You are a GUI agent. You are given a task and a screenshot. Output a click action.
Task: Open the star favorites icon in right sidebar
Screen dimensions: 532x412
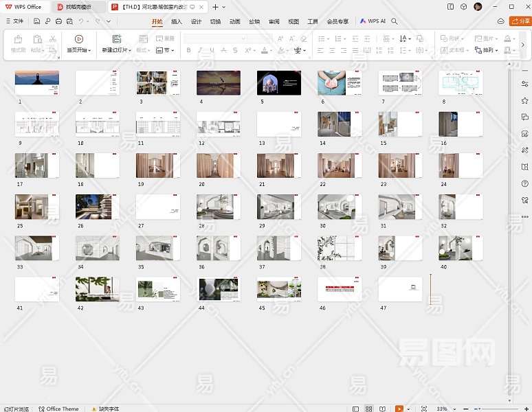[x=524, y=100]
